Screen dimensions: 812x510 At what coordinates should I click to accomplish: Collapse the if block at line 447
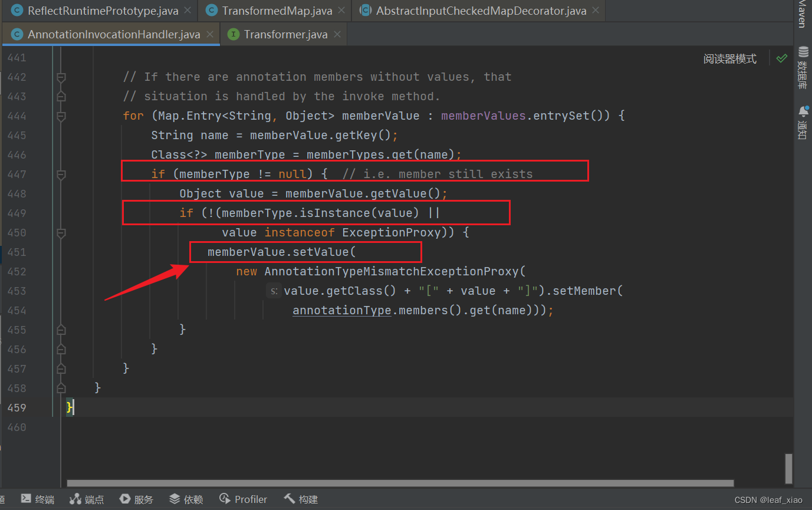coord(61,175)
